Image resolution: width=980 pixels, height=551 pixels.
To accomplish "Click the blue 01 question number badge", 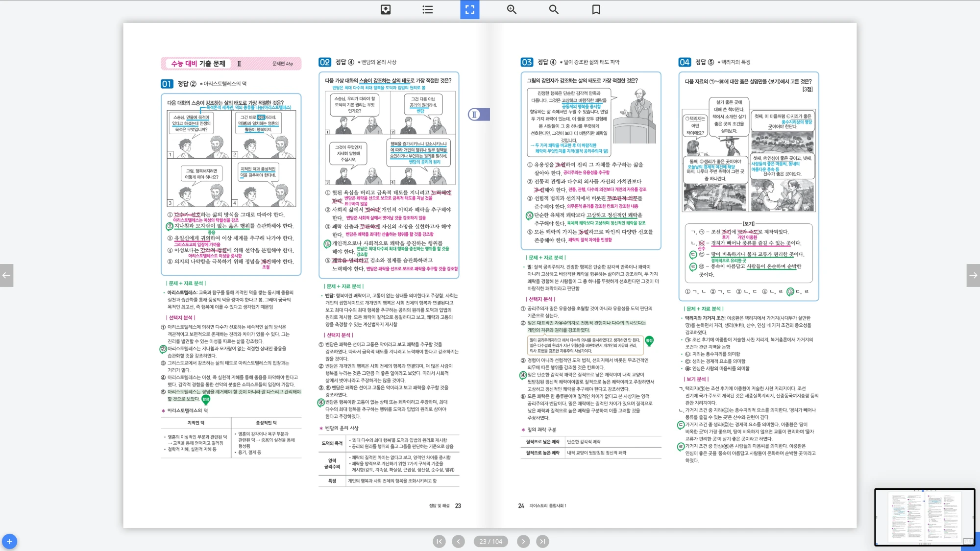I will pyautogui.click(x=167, y=84).
